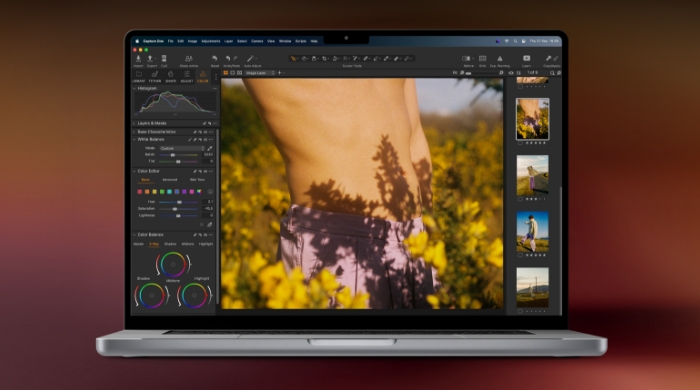The image size is (700, 390).
Task: Open the Layer menu
Action: coord(229,41)
